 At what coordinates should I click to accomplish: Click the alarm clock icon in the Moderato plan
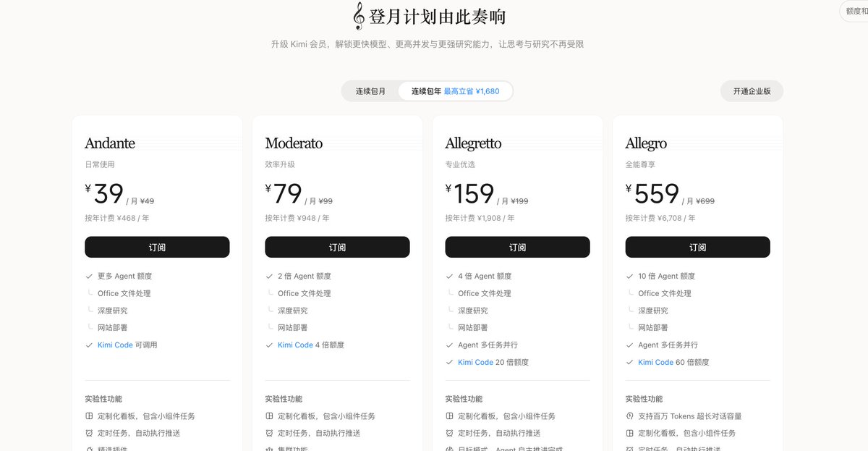(x=269, y=433)
